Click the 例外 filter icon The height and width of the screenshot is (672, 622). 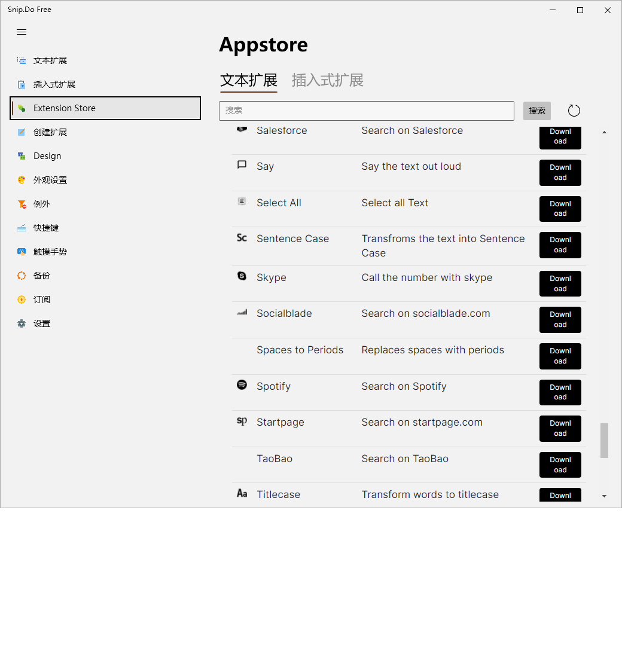22,204
